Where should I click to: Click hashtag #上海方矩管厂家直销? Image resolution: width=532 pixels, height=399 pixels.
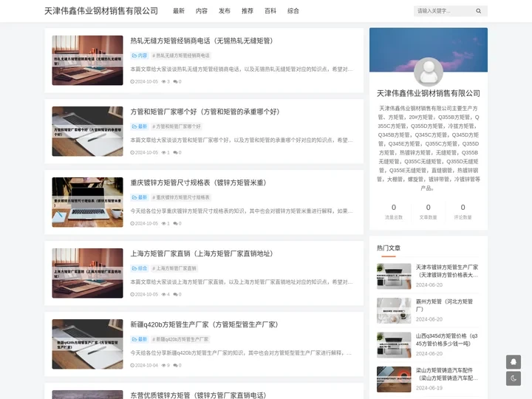[174, 268]
